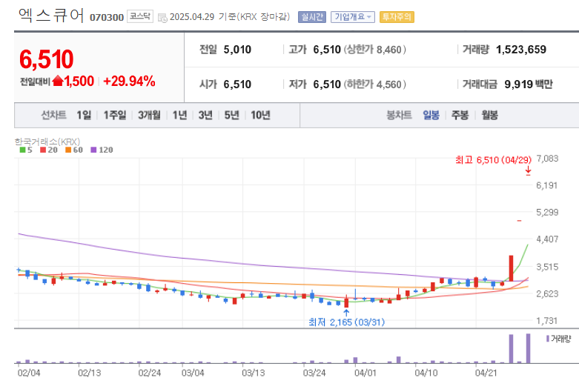The height and width of the screenshot is (392, 579).
Task: Select the 3년 line chart period
Action: tap(205, 115)
